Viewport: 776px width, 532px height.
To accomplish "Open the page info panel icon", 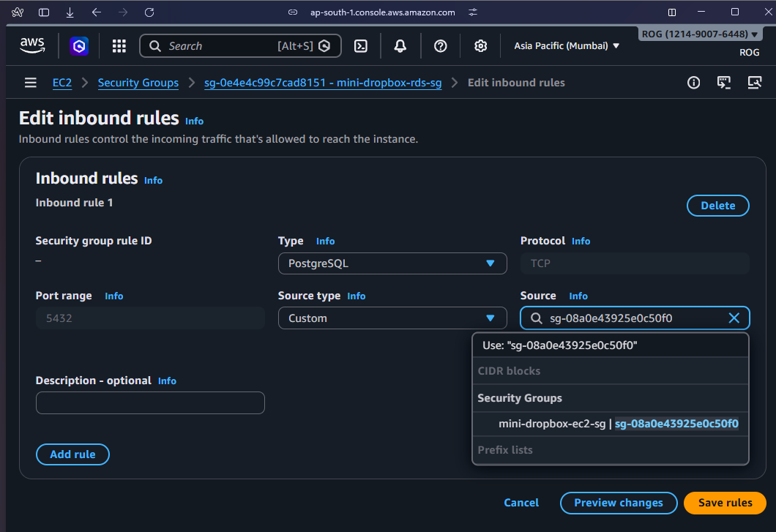I will pyautogui.click(x=693, y=83).
